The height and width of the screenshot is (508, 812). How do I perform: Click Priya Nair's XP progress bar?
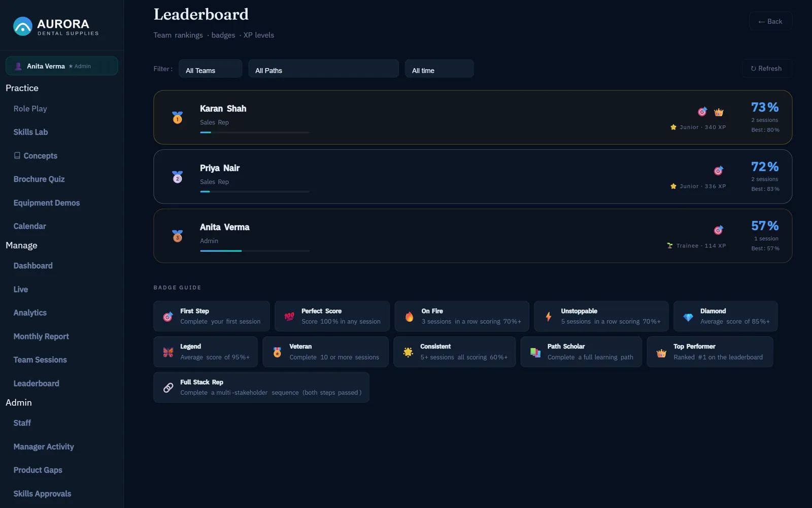(x=255, y=192)
